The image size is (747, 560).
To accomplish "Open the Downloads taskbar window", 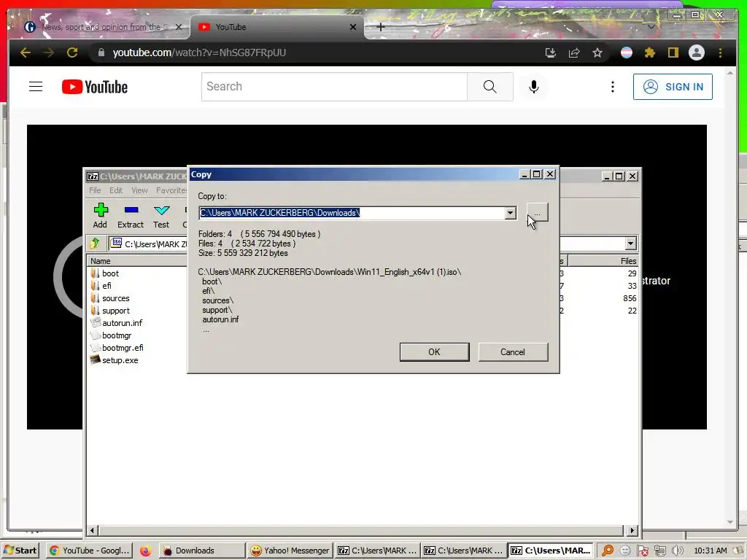I will (201, 551).
